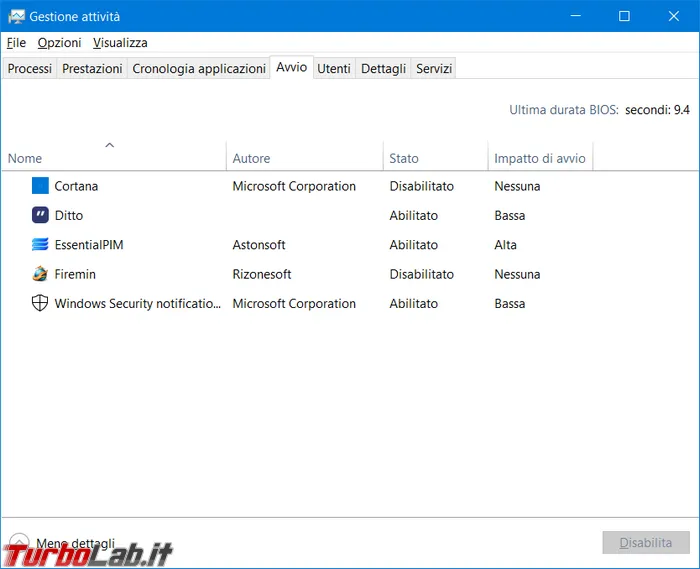
Task: Open the Visualizza menu
Action: click(120, 43)
